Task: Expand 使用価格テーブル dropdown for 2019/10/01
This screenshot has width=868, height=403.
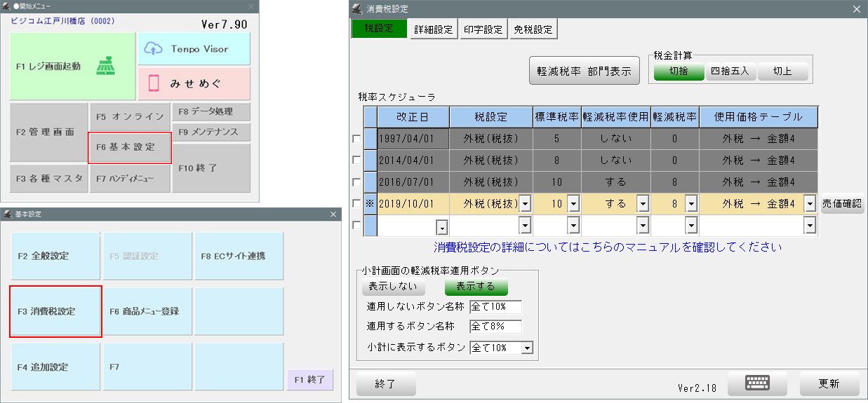Action: coord(810,204)
